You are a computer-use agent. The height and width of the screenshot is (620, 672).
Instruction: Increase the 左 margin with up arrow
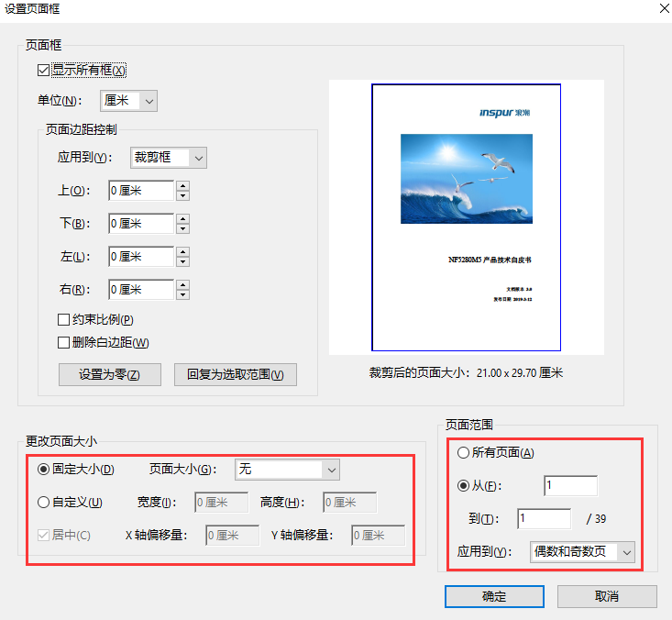183,251
